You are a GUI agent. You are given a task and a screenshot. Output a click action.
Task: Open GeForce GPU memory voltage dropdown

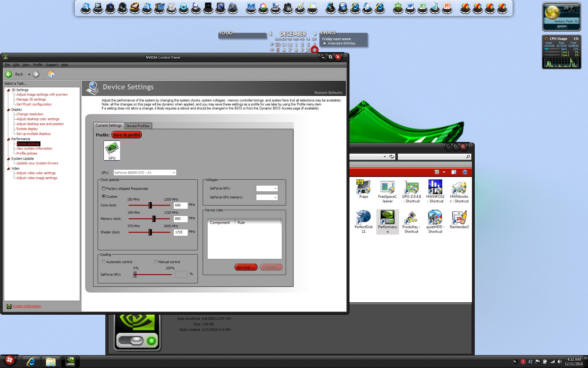click(267, 197)
